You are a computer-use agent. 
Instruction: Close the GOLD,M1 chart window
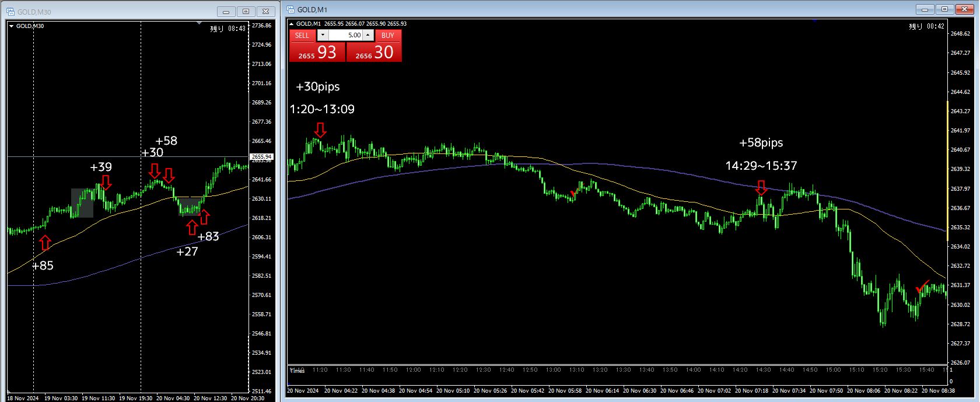[965, 9]
